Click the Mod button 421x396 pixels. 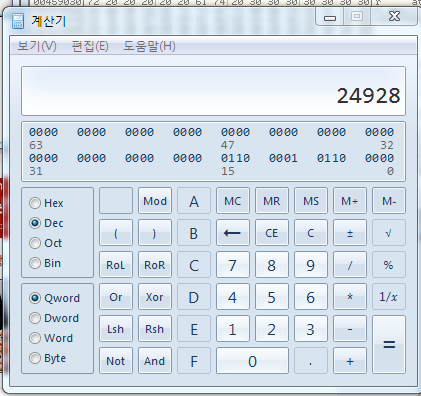pos(155,201)
